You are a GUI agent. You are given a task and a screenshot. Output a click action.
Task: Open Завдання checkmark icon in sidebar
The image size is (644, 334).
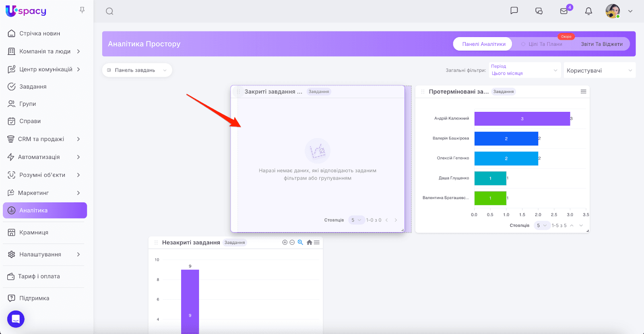pos(12,87)
